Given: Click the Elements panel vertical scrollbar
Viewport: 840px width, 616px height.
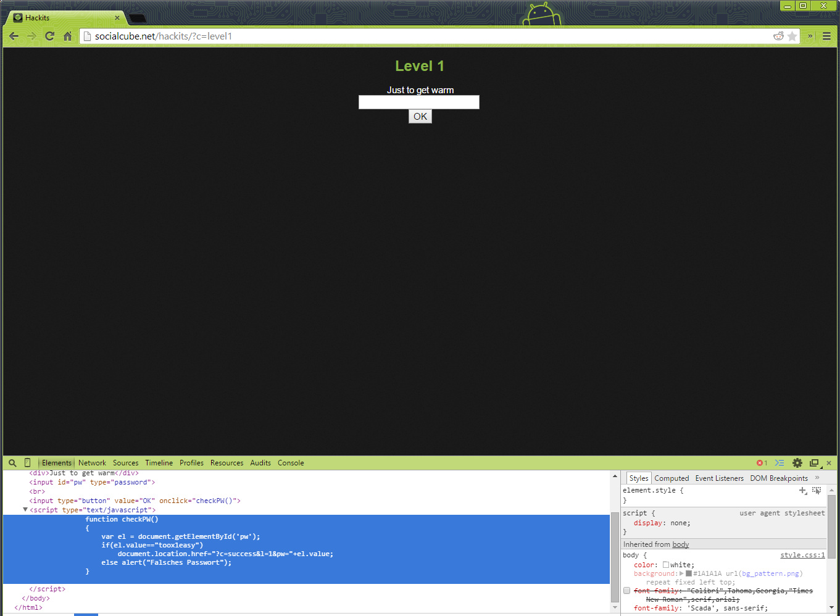Looking at the screenshot, I should click(615, 557).
